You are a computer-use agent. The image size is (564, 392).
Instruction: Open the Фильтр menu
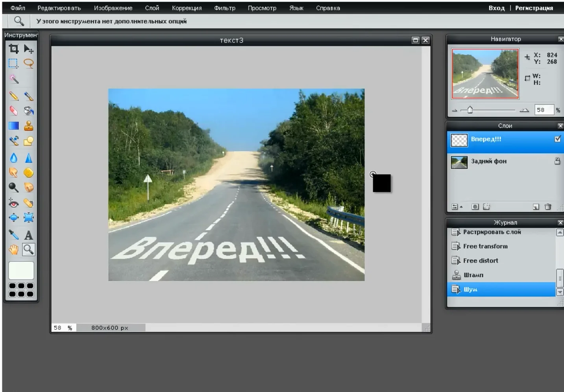224,8
